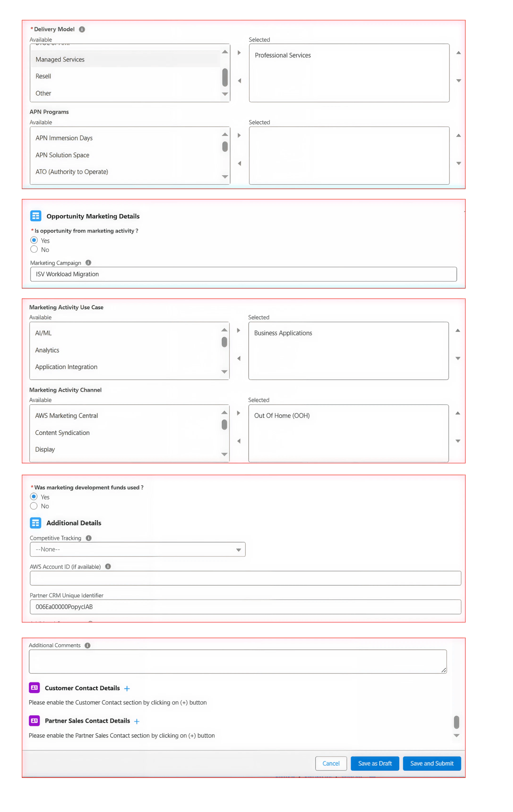This screenshot has width=513, height=812.
Task: Enable Partner Sales Contact section with plus button
Action: [x=136, y=721]
